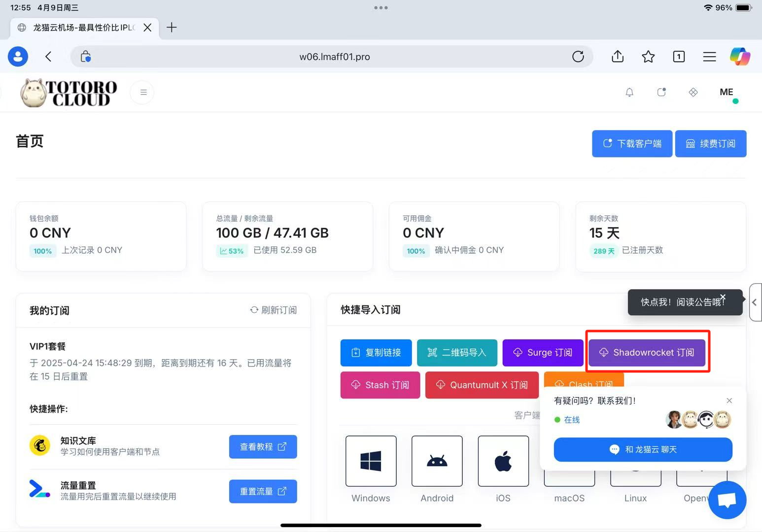Dismiss the 有疑问吗 chat popup
The width and height of the screenshot is (762, 532).
pos(729,400)
